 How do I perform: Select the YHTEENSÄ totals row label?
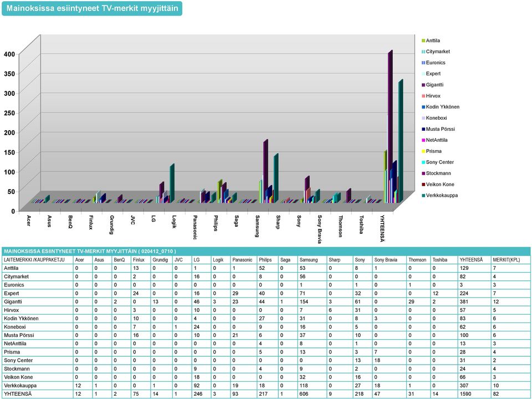(18, 394)
